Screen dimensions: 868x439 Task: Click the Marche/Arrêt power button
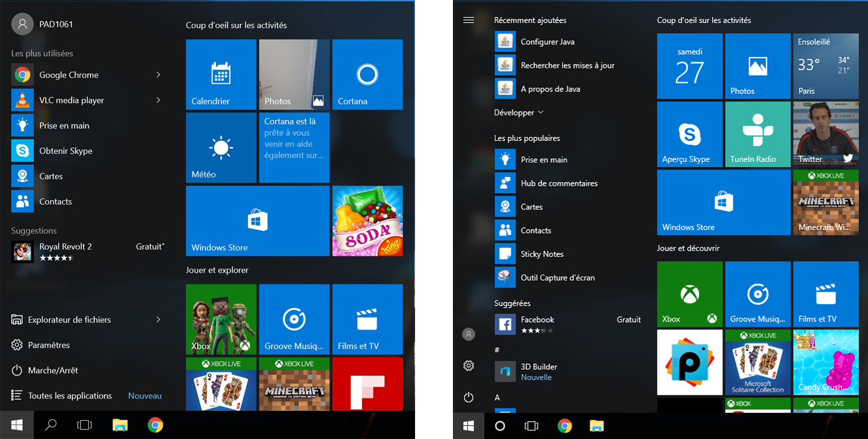[52, 370]
